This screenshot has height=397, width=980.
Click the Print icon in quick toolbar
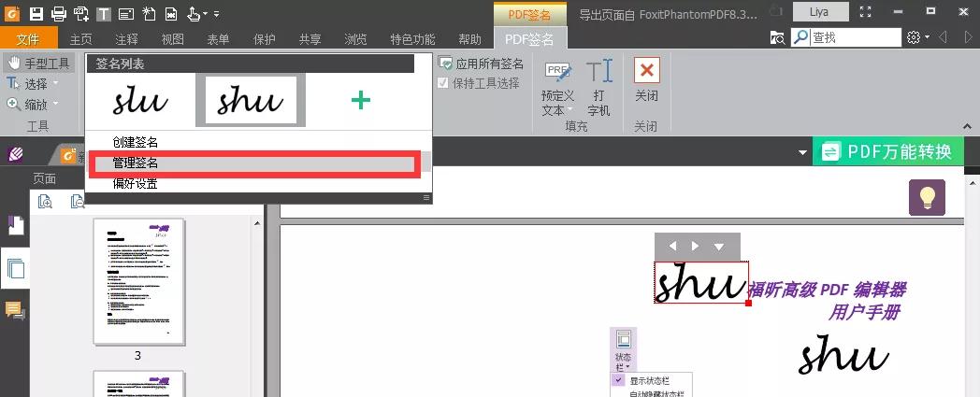(59, 12)
